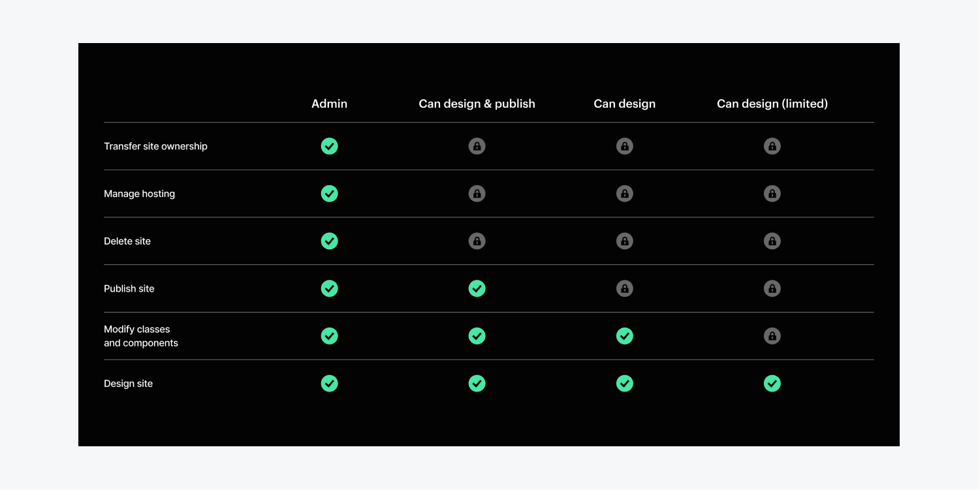This screenshot has width=980, height=490.
Task: Click the Publish site checkmark under Can design & publish
Action: click(477, 288)
